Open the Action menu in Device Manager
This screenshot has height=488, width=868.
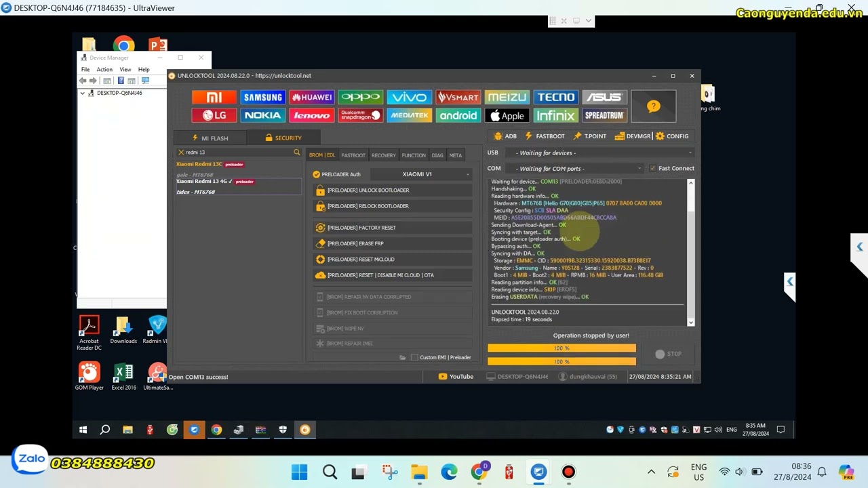(x=104, y=69)
